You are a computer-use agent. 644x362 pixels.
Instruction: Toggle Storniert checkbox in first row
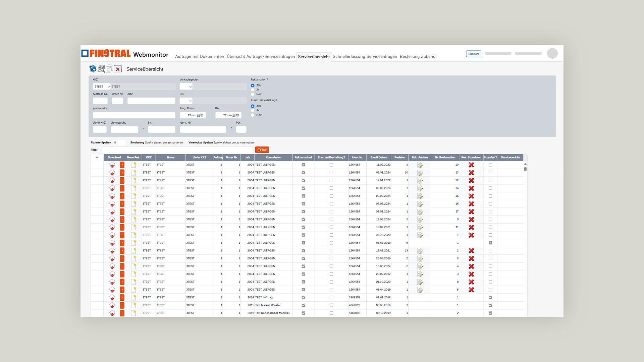tap(490, 165)
